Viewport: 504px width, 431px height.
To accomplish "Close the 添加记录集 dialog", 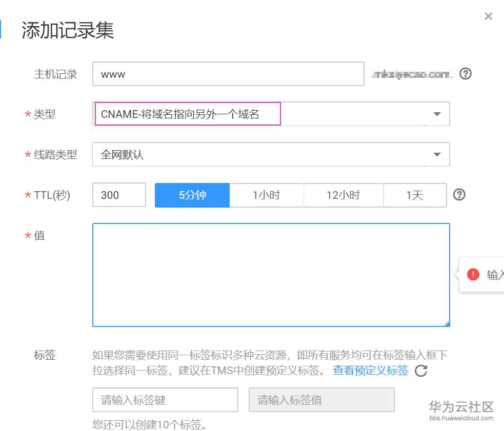I will [488, 16].
